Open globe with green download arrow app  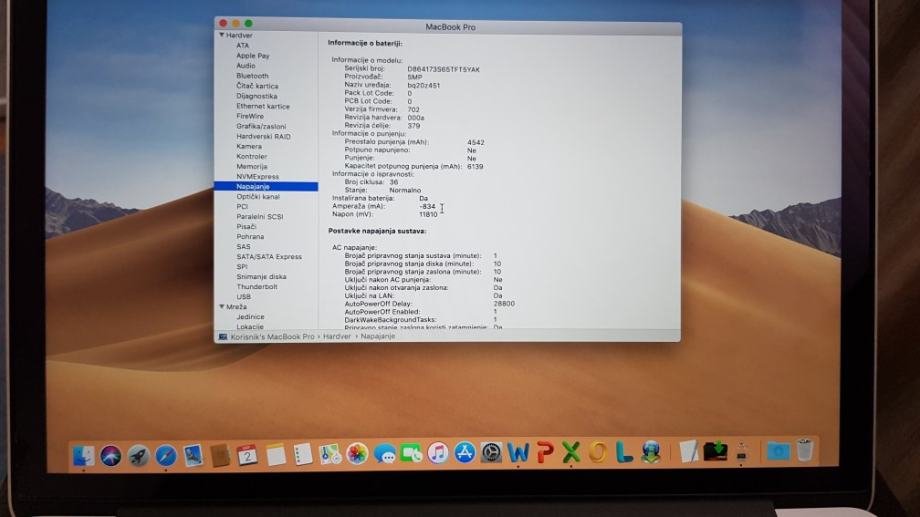tap(651, 452)
